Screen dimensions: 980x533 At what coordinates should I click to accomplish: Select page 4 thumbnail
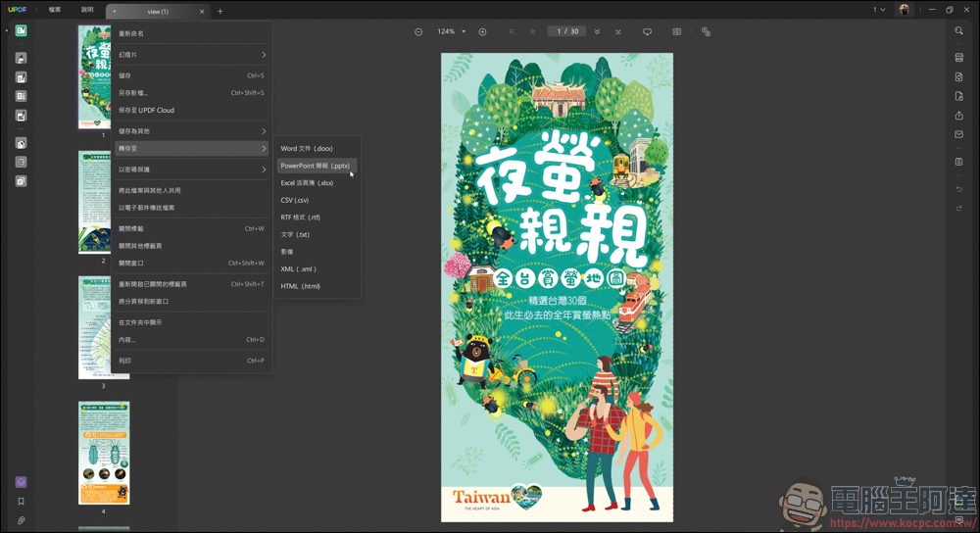tap(104, 453)
